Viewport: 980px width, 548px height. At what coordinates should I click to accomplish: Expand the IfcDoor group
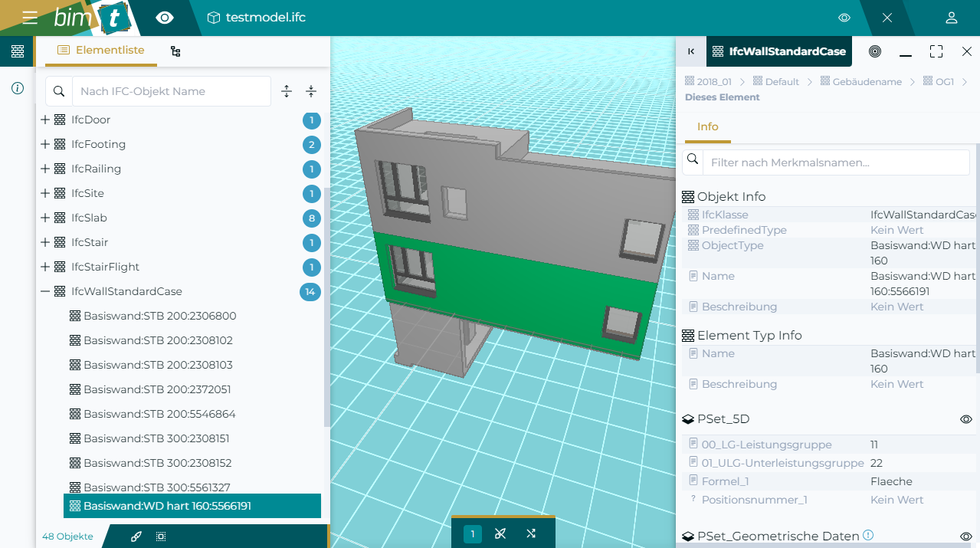coord(45,120)
